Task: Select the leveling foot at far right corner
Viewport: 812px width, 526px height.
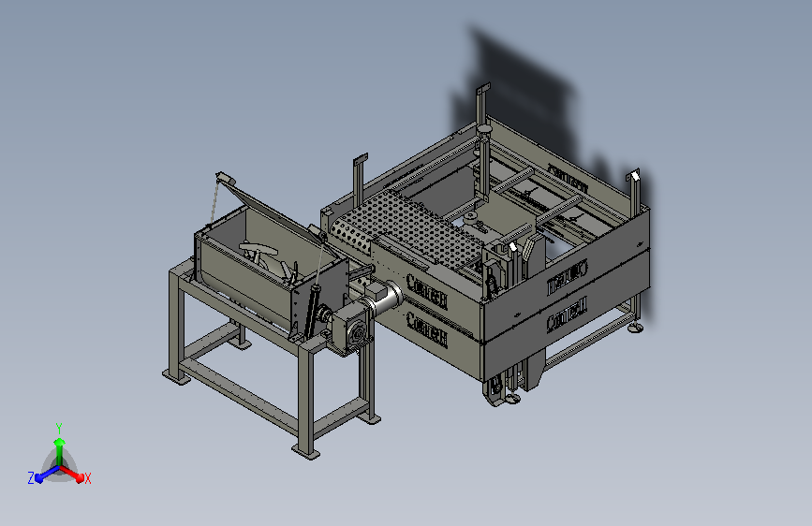Action: coord(635,328)
